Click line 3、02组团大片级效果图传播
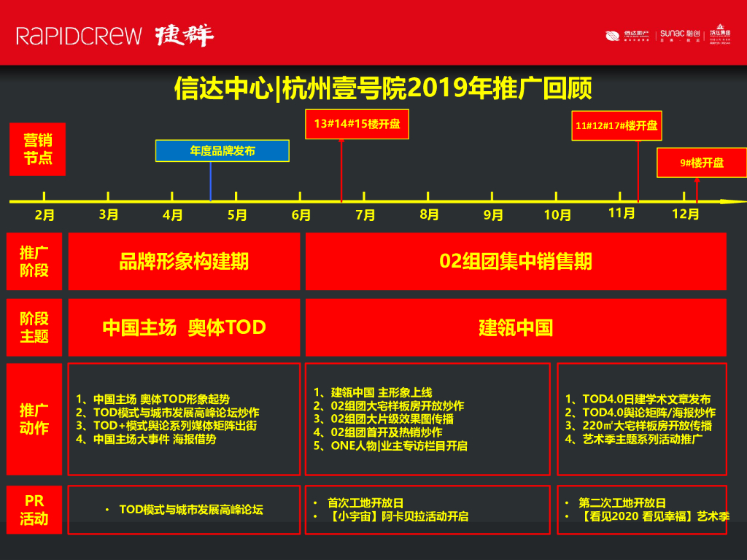This screenshot has height=560, width=747. pos(383,419)
